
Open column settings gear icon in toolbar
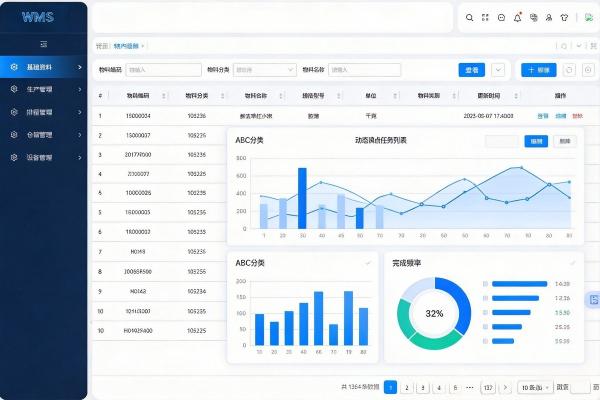pyautogui.click(x=587, y=70)
